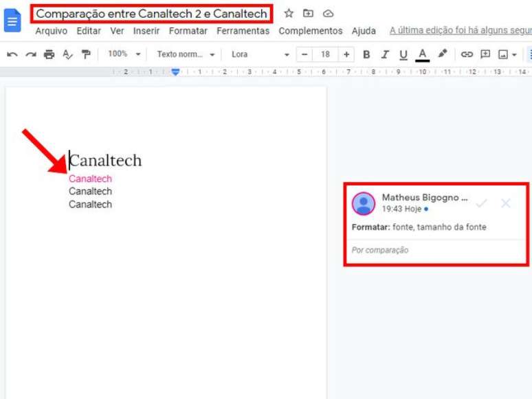Click the font size field showing 18
This screenshot has width=532, height=399.
(325, 54)
